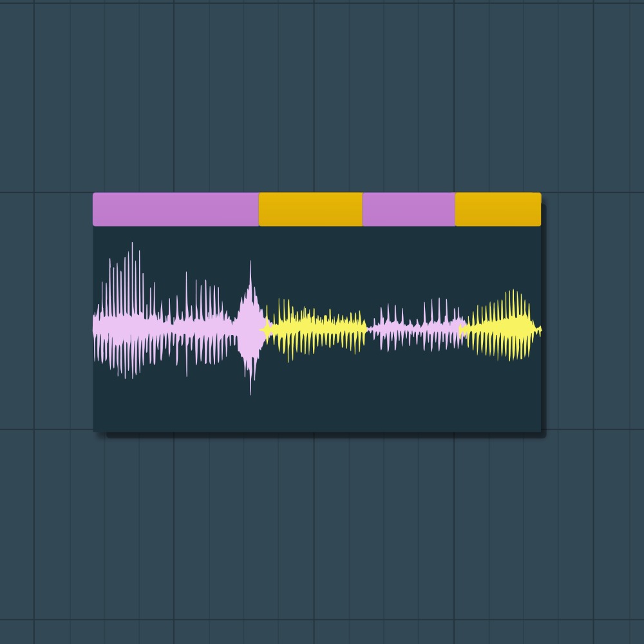The height and width of the screenshot is (644, 644).
Task: Click the seam between second purple and last yellow headers
Action: (x=455, y=209)
